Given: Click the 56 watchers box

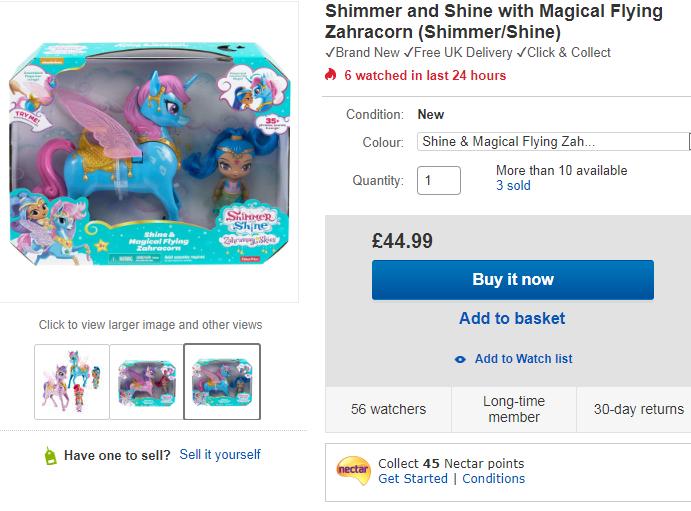Looking at the screenshot, I should (388, 409).
